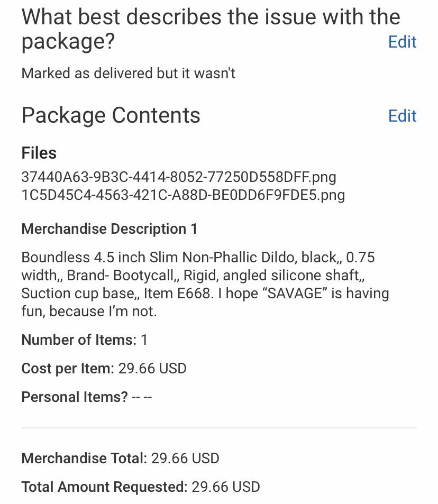Click "Marked as delivered but it wasn't" text
The height and width of the screenshot is (504, 438).
click(128, 74)
